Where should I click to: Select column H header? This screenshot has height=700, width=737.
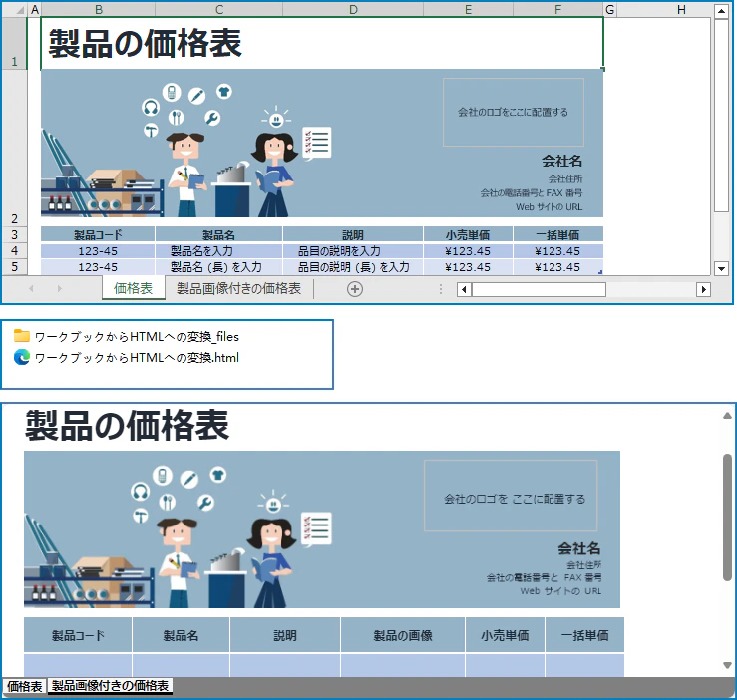680,9
